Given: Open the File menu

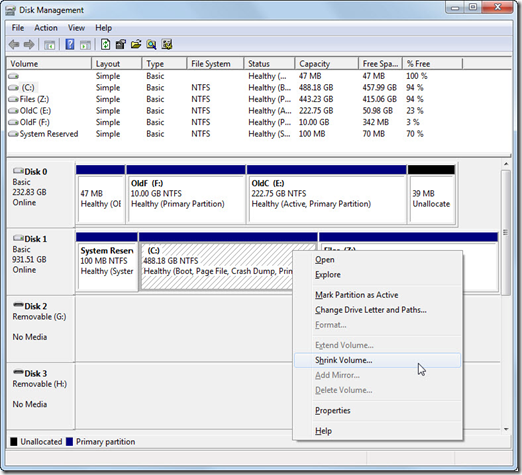Looking at the screenshot, I should pyautogui.click(x=18, y=28).
